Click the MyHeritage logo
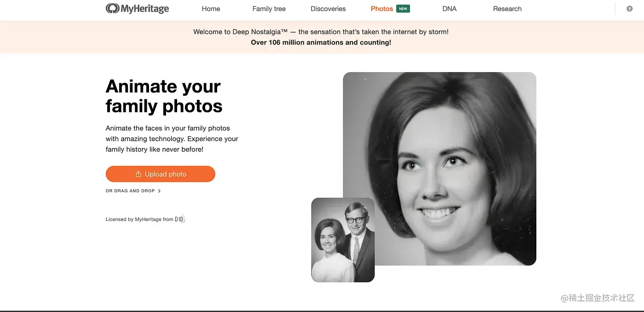The width and height of the screenshot is (644, 312). (137, 8)
